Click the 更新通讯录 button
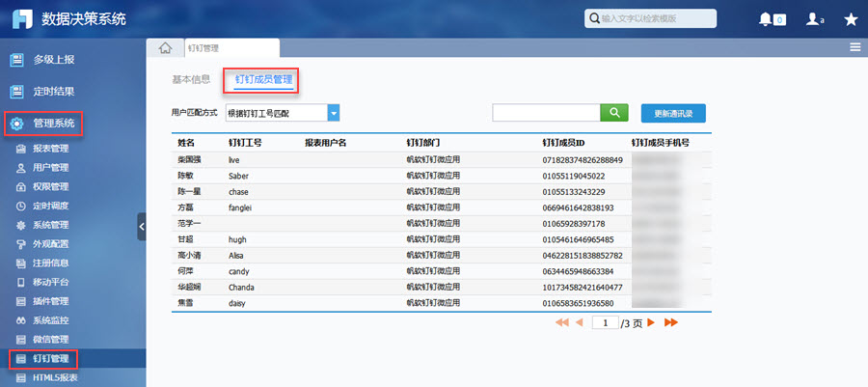Viewport: 868px width, 387px height. click(673, 113)
